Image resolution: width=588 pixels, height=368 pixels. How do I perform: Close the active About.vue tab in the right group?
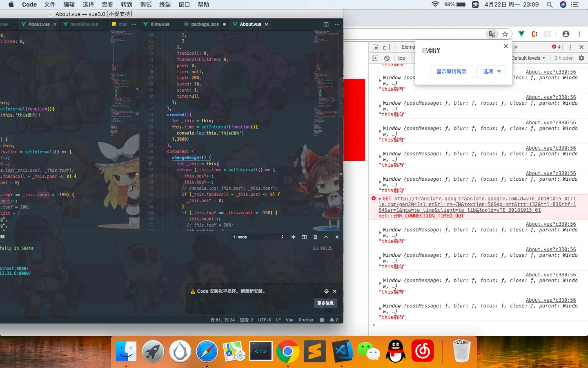click(266, 25)
